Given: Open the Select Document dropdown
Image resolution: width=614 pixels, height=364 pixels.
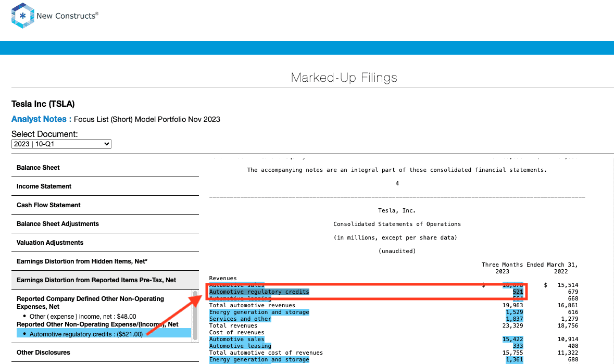Looking at the screenshot, I should (x=61, y=144).
